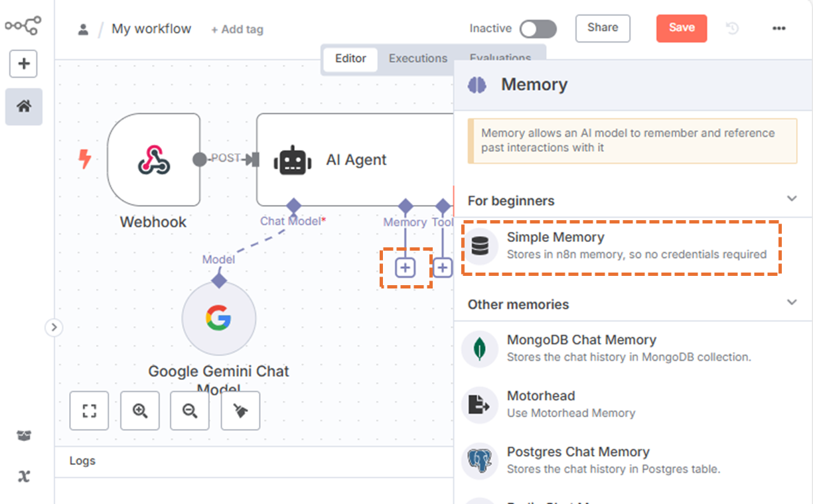Click the plus button in the left sidebar
The height and width of the screenshot is (504, 813).
click(23, 64)
